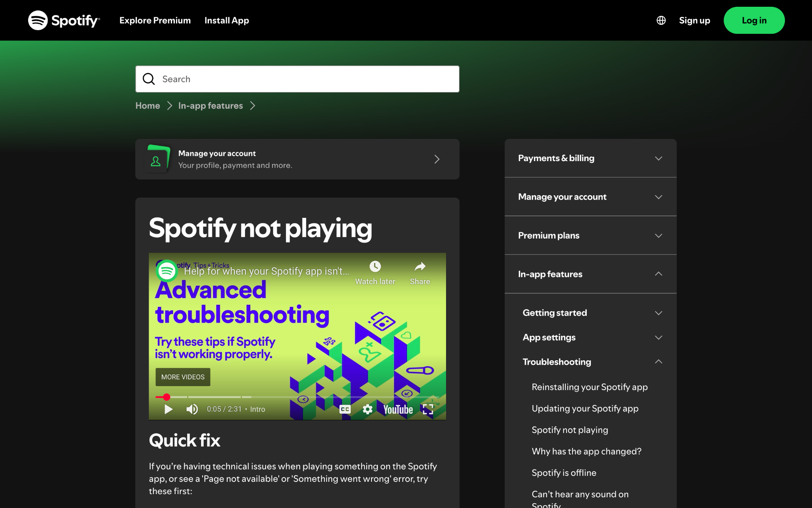Click the Spotify logo in the header
The height and width of the screenshot is (508, 812).
[64, 20]
